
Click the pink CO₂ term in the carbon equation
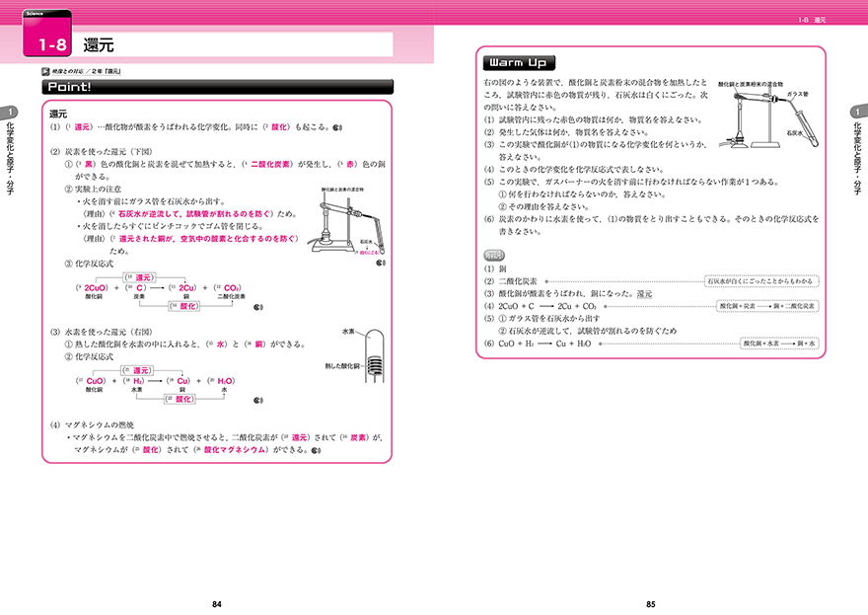(x=232, y=288)
